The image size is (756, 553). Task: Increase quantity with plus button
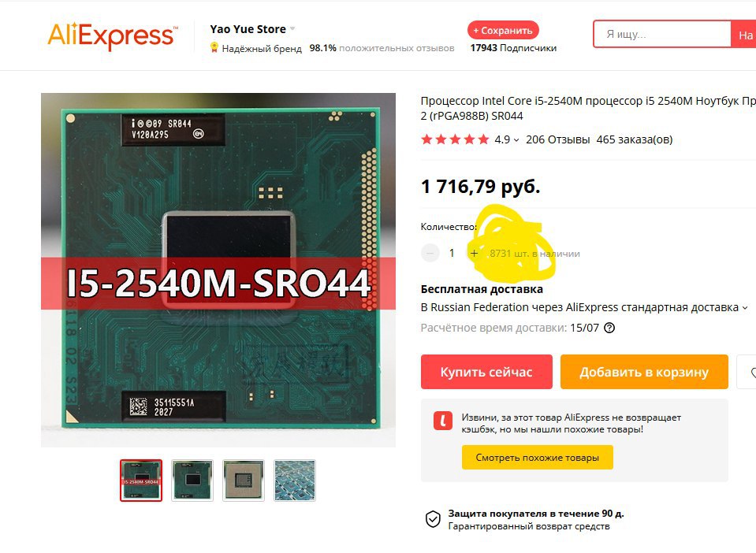click(x=475, y=253)
